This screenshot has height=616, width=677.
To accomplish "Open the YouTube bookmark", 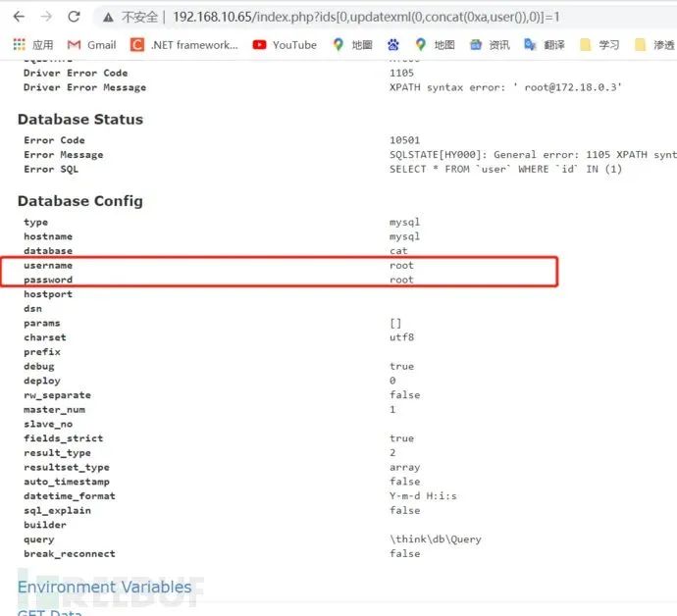I will pos(285,45).
